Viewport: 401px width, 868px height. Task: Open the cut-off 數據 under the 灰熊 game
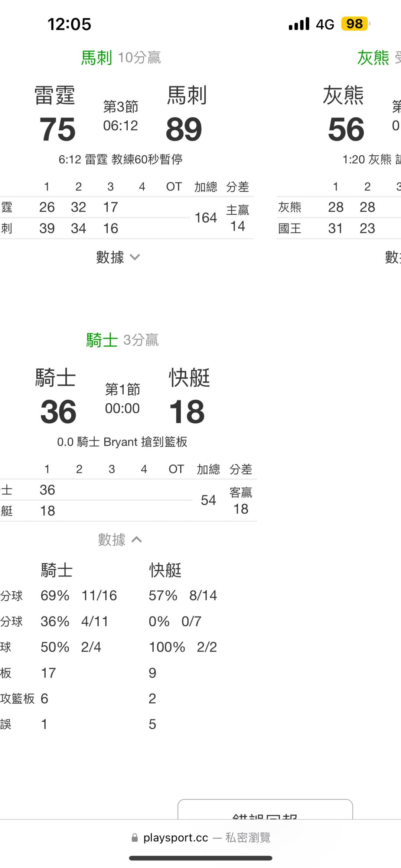coord(392,257)
